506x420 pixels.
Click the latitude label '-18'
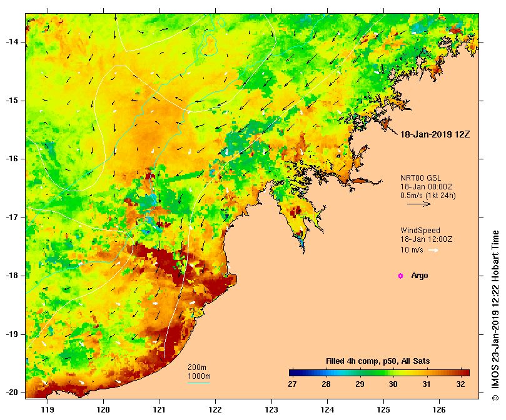[x=12, y=276]
